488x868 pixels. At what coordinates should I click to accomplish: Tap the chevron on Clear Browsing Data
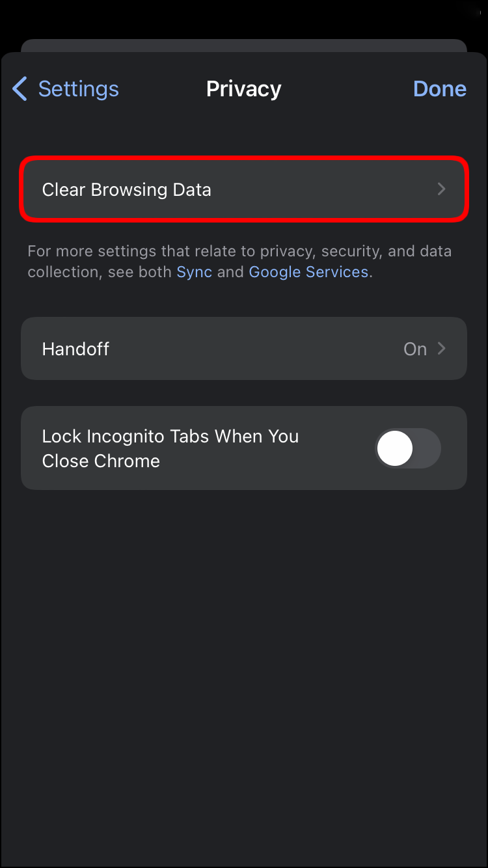[442, 189]
